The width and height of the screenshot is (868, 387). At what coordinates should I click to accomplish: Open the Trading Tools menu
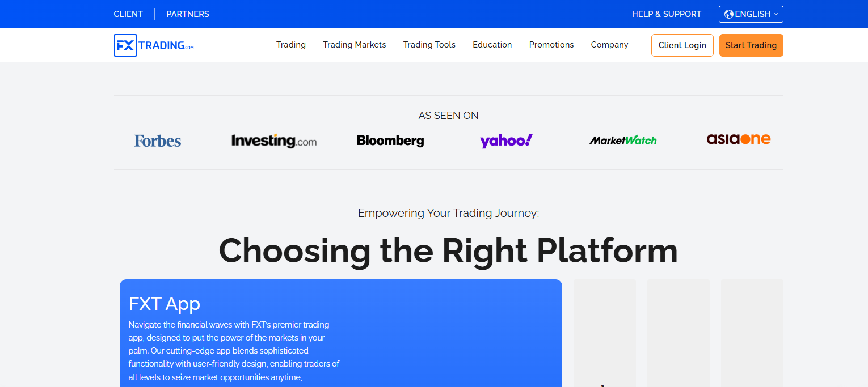pos(429,45)
